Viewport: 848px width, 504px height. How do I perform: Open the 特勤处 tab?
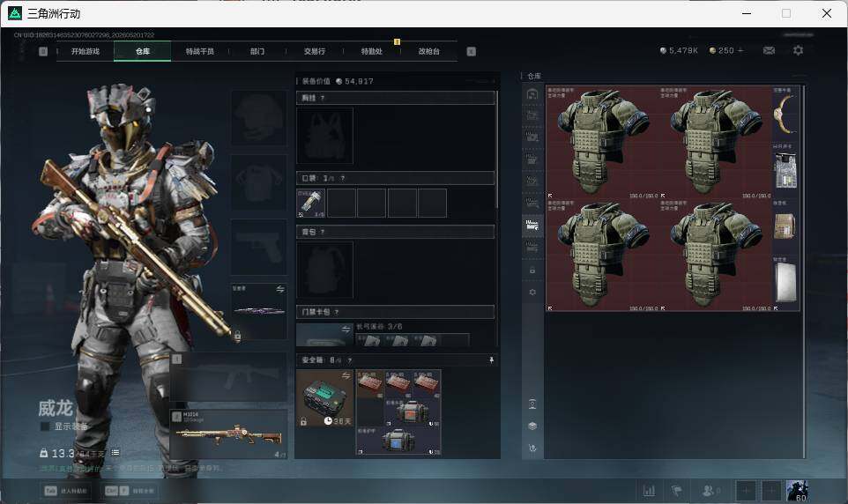coord(371,51)
